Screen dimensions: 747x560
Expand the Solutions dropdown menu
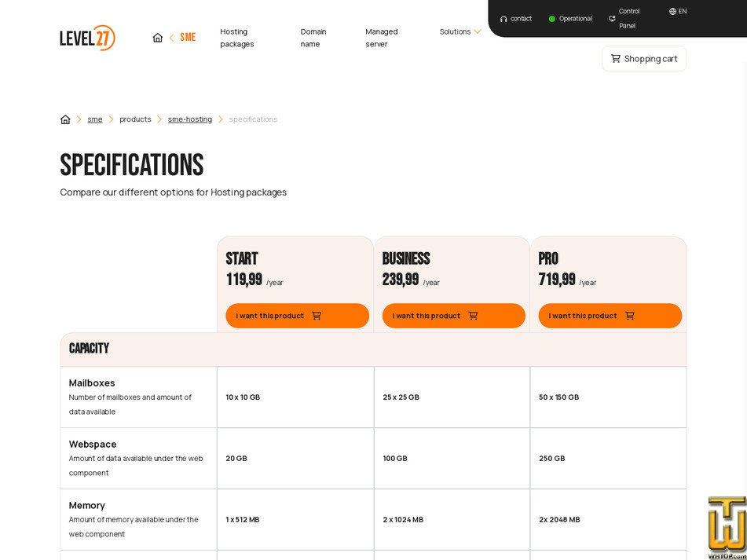click(x=460, y=31)
